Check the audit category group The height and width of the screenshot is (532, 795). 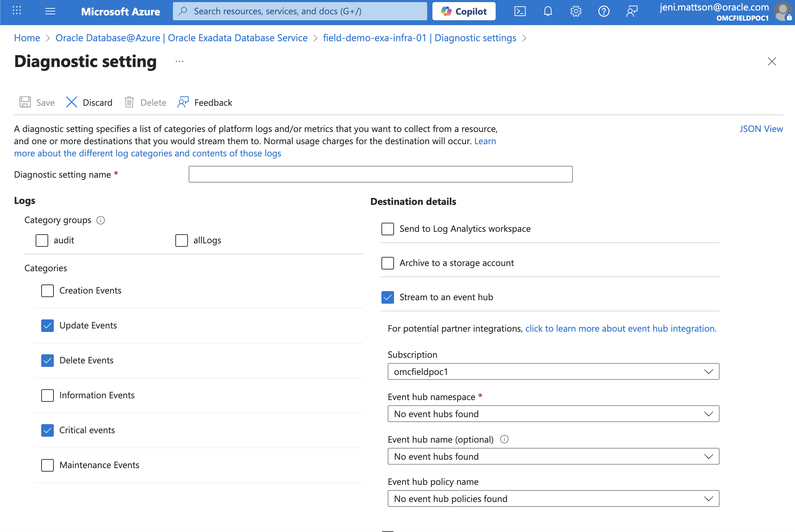[x=42, y=240]
